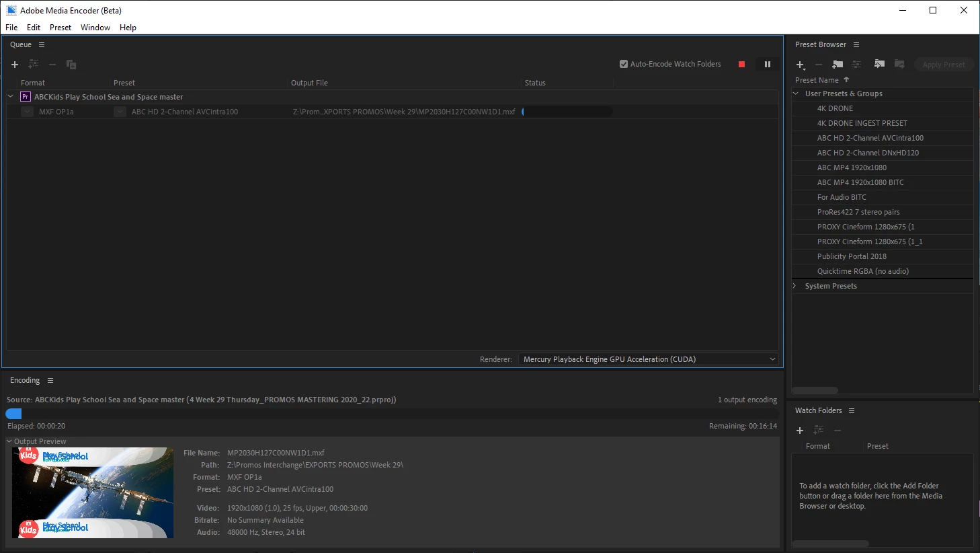Click the output preview thumbnail
The width and height of the screenshot is (980, 553).
click(93, 493)
